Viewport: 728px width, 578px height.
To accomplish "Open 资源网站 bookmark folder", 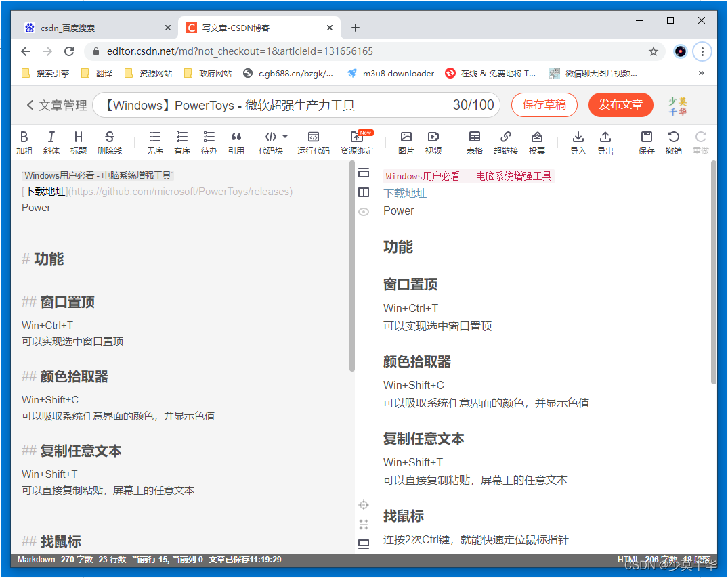I will pos(148,73).
